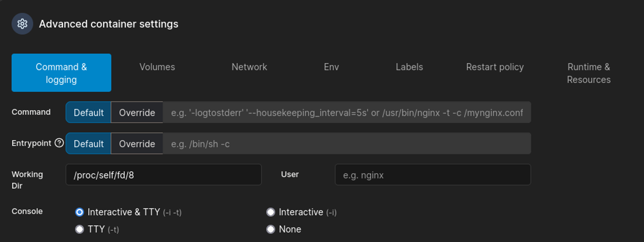Viewport: 644px width, 242px height.
Task: Click the Entrypoint help question-mark icon
Action: tap(59, 143)
